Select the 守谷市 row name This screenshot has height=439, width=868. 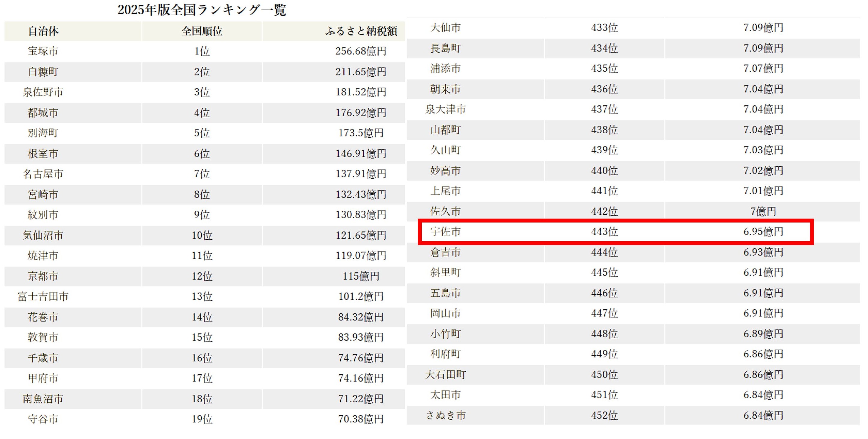tap(43, 419)
